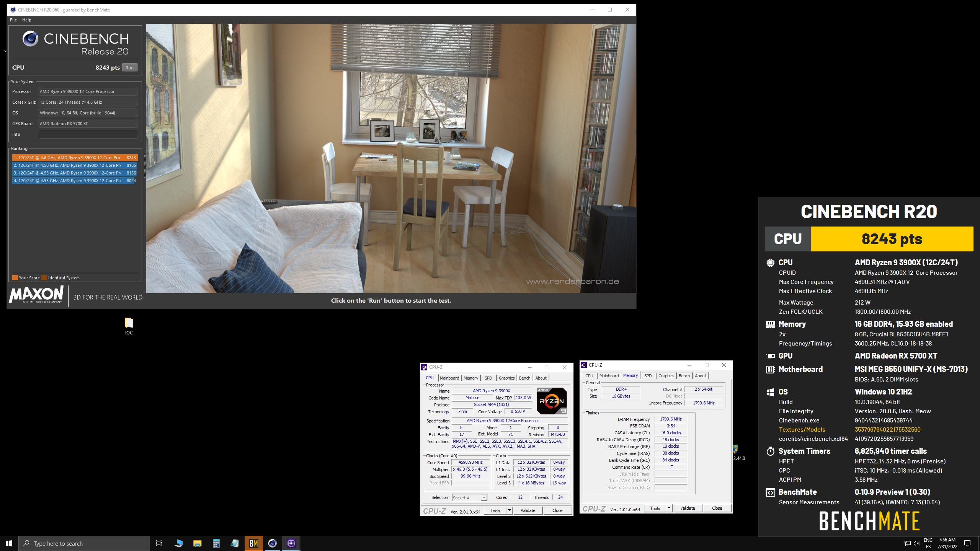Click the Core Speed value 4598.93 MHz in CPU-Z

[470, 462]
